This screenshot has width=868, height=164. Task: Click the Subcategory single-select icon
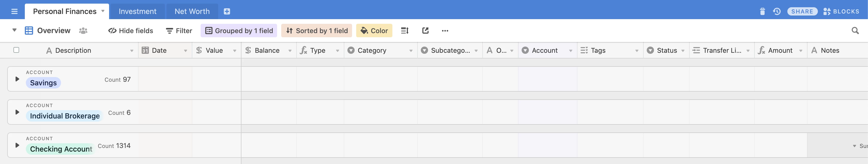point(424,50)
